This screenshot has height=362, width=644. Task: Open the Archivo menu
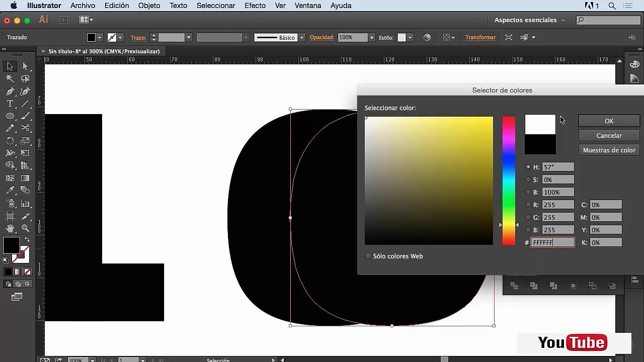83,6
